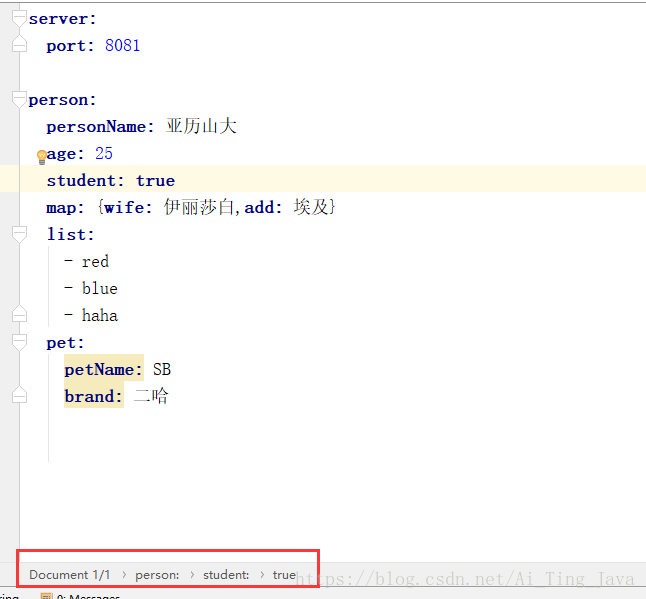Click the person: key

(62, 100)
